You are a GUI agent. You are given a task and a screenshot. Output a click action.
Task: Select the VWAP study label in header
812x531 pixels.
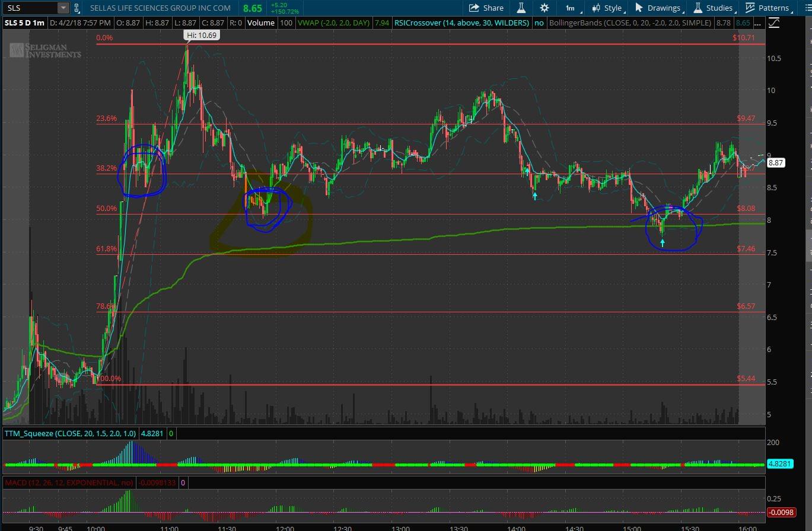coord(333,23)
